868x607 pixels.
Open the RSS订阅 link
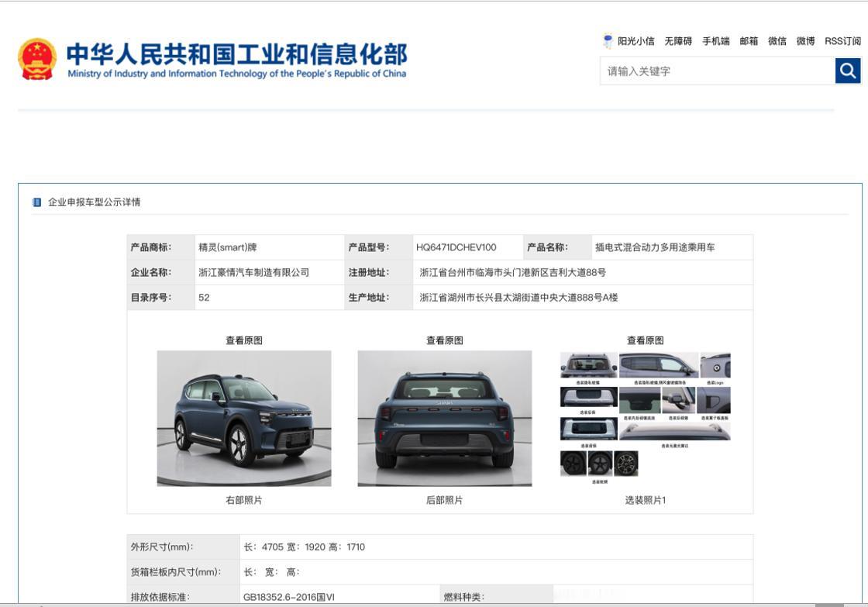click(842, 41)
